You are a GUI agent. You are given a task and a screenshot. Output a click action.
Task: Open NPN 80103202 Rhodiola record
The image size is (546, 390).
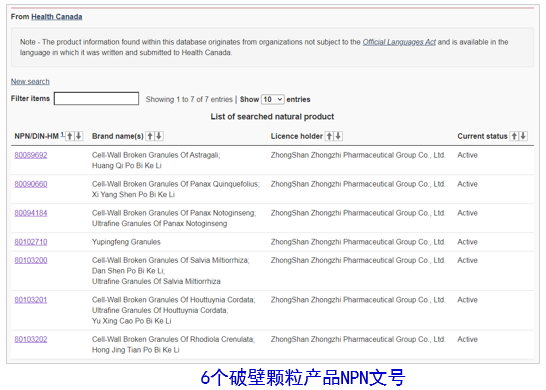click(x=31, y=340)
